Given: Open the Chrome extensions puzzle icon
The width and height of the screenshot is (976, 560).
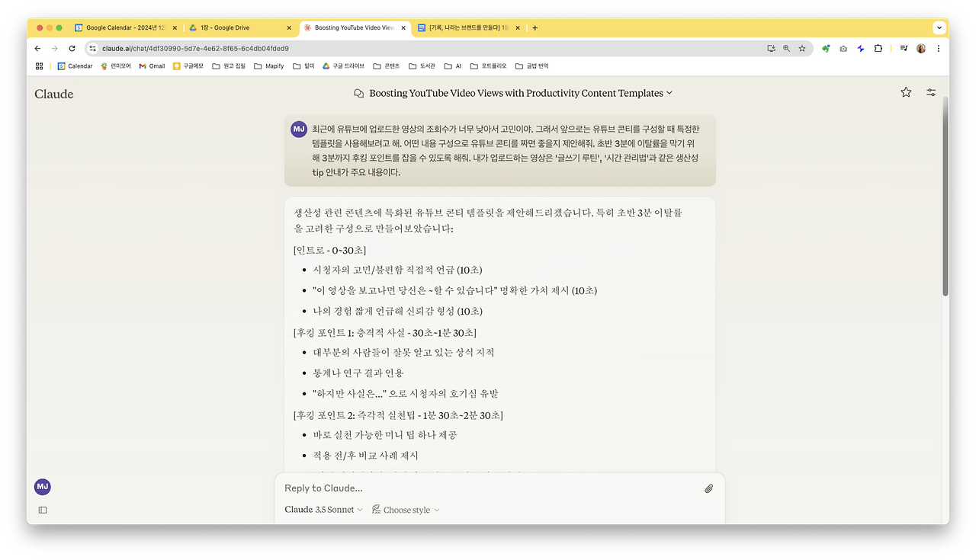Looking at the screenshot, I should 878,47.
